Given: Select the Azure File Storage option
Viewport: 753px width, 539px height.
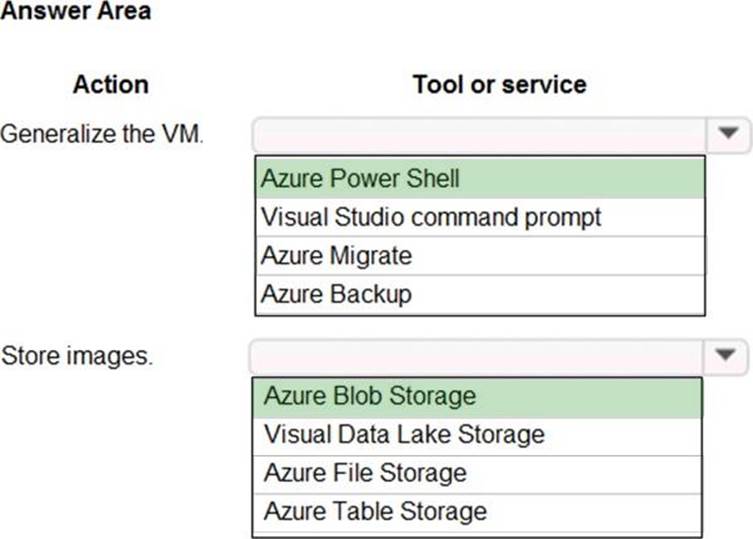Looking at the screenshot, I should pos(478,473).
